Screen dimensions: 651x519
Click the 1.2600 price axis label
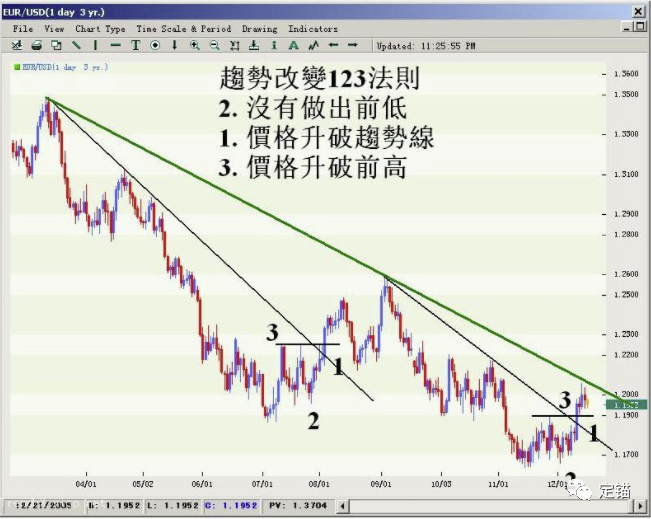(x=626, y=274)
